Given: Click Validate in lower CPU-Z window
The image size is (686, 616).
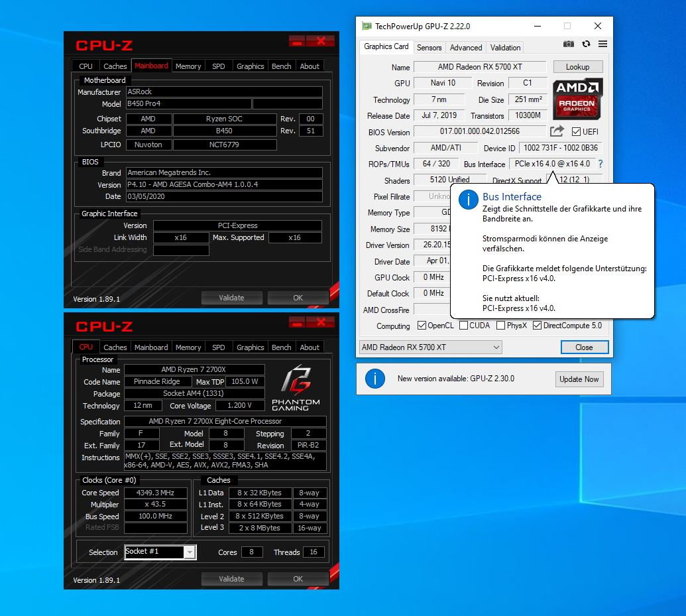Looking at the screenshot, I should click(x=231, y=579).
